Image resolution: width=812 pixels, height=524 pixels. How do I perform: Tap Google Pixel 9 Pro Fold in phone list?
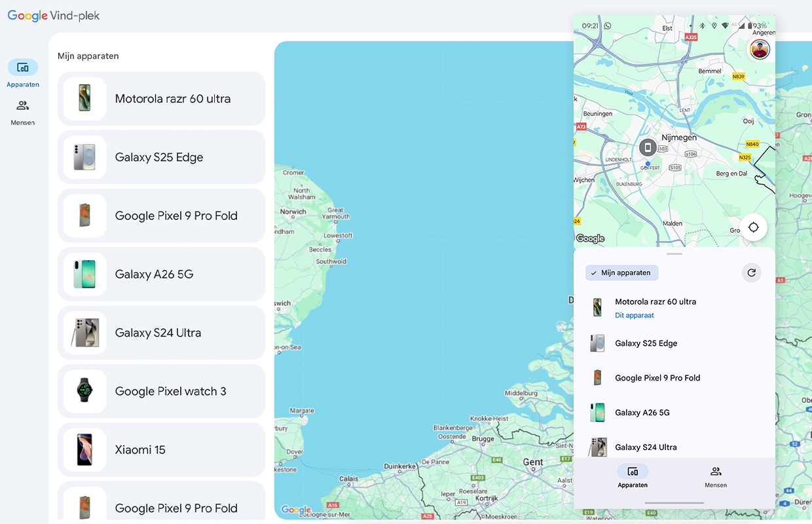coord(674,378)
